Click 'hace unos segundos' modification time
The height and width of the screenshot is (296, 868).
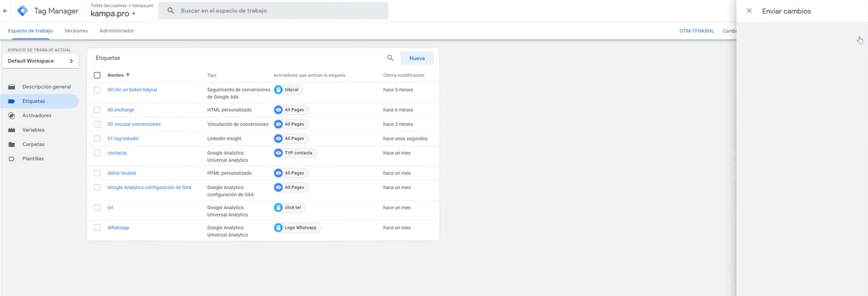pyautogui.click(x=406, y=139)
